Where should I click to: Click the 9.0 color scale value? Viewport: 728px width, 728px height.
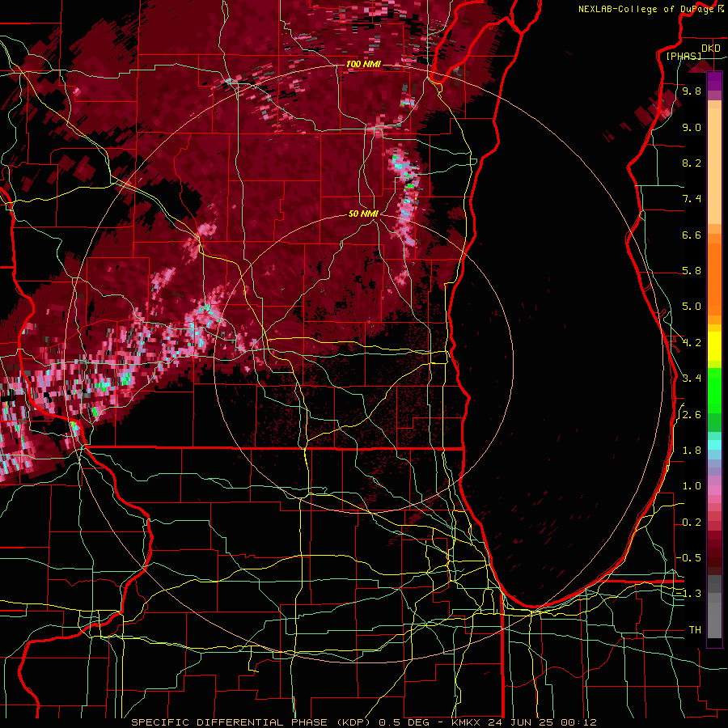(692, 128)
